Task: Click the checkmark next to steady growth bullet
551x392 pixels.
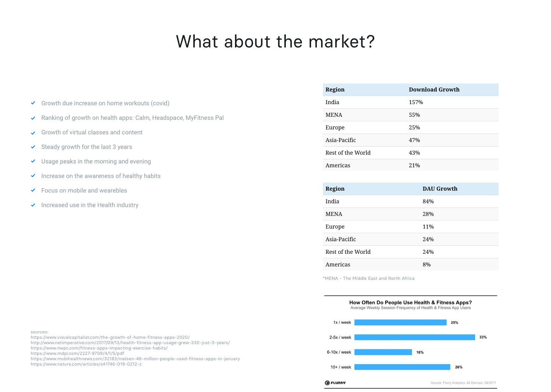Action: tap(33, 147)
